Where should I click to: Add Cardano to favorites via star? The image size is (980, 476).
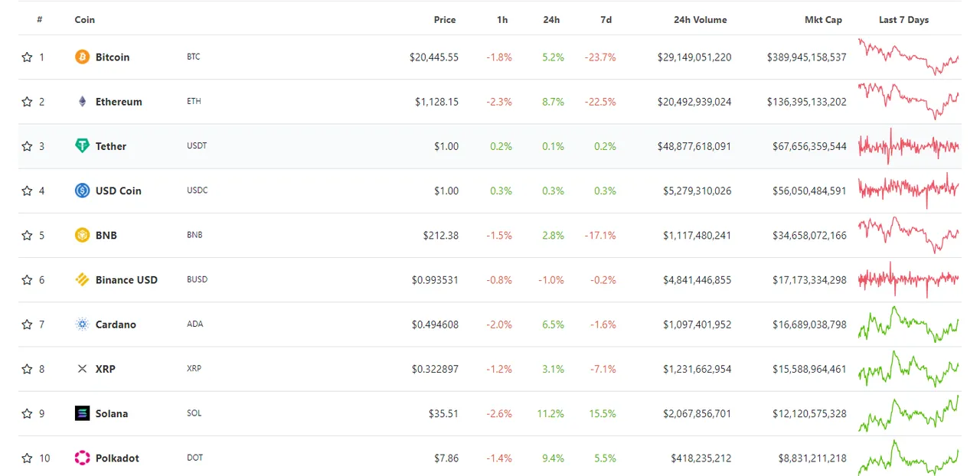(27, 324)
